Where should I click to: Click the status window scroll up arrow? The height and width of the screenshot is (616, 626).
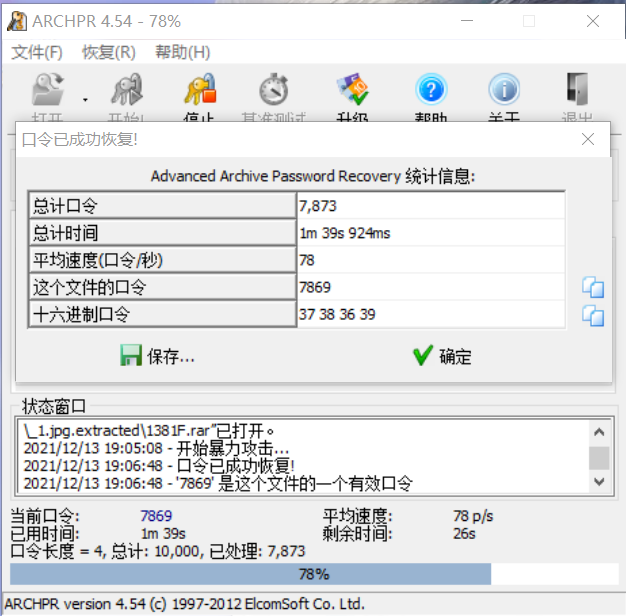point(599,432)
